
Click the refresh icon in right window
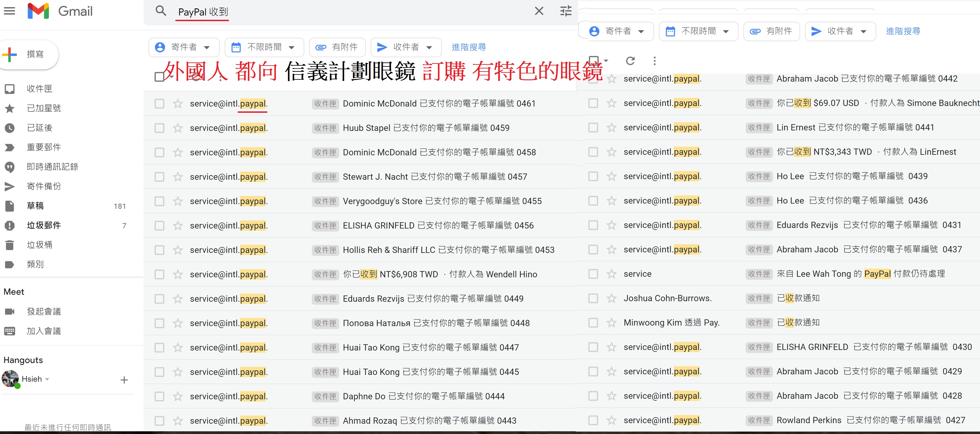630,60
